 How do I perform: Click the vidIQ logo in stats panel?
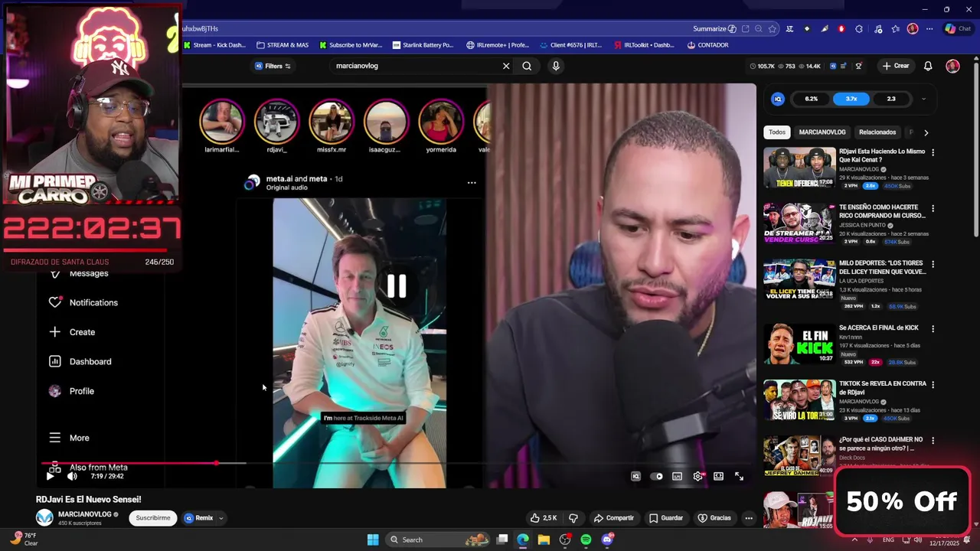[x=778, y=99]
